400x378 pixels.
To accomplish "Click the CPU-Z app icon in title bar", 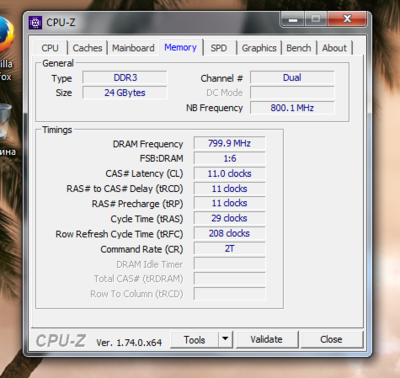I will pos(35,23).
